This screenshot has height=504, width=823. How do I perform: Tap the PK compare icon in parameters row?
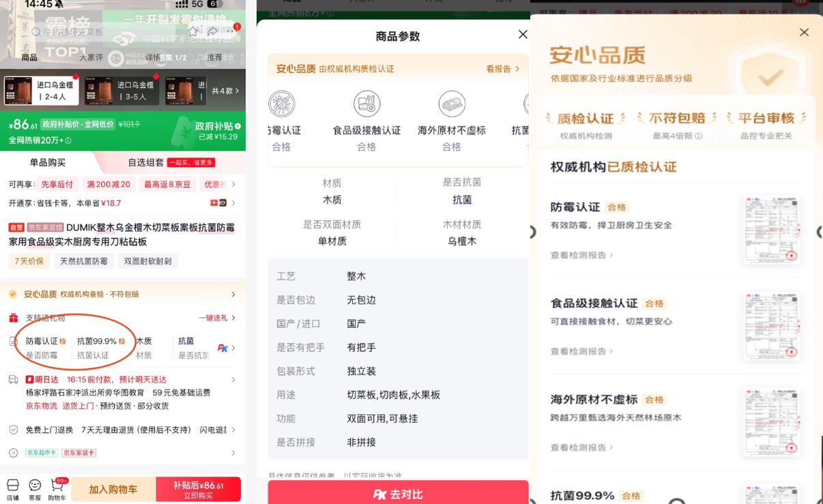point(222,348)
